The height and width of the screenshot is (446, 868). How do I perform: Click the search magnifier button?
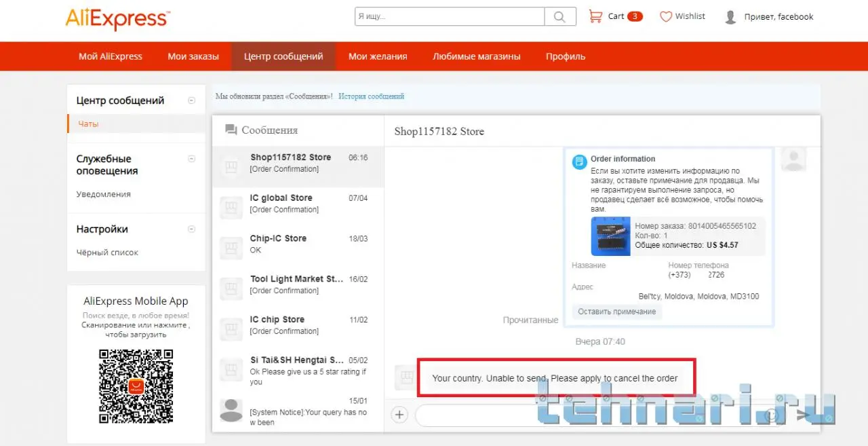560,16
